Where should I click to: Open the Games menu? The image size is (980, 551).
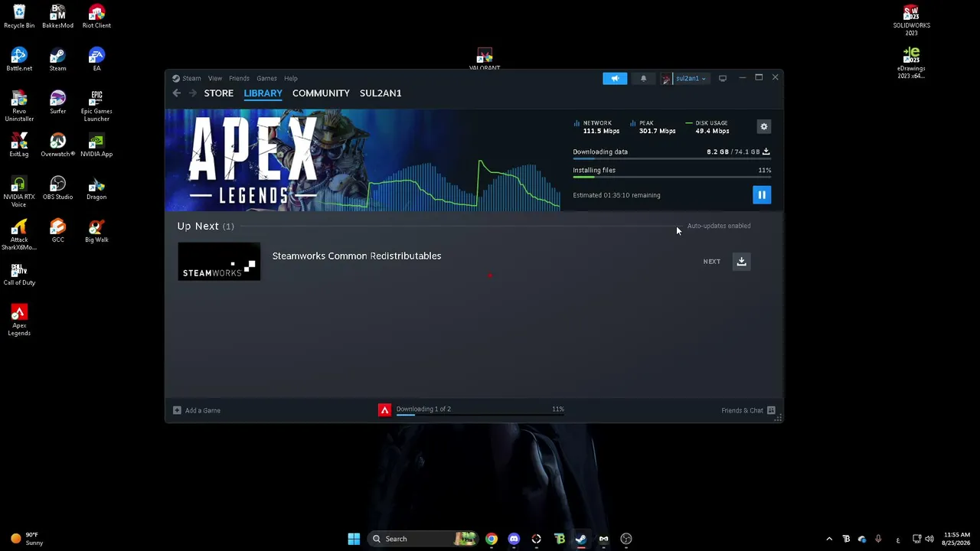coord(266,78)
